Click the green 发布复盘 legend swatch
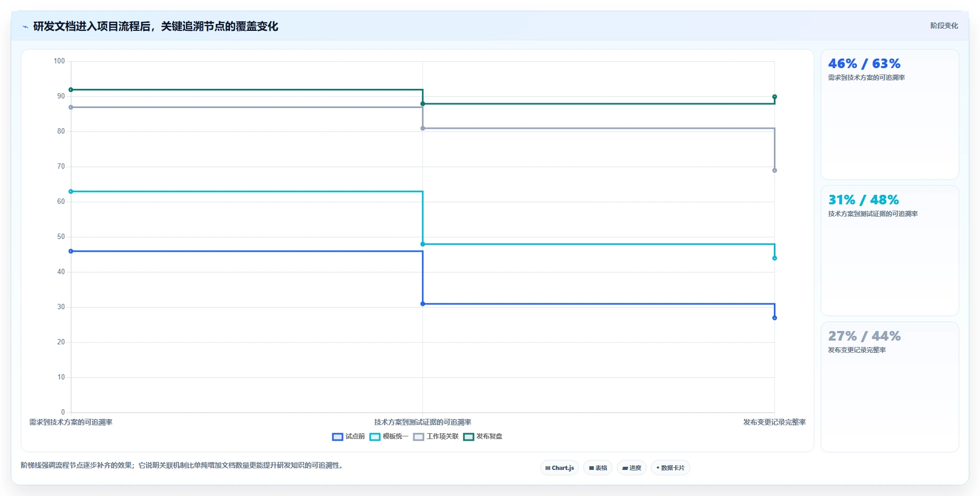The width and height of the screenshot is (980, 496). coord(469,437)
